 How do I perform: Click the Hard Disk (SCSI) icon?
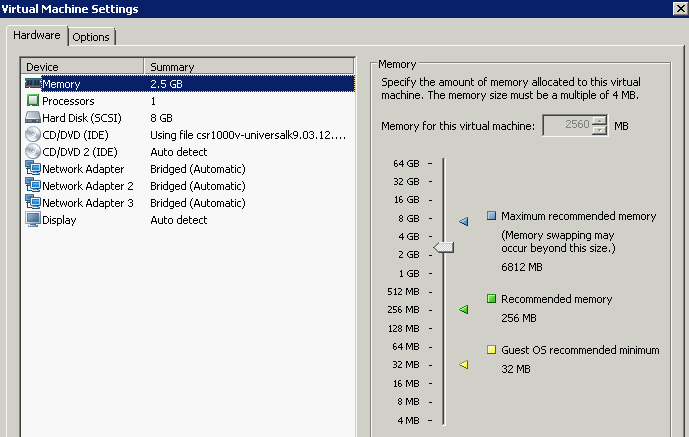pyautogui.click(x=33, y=117)
